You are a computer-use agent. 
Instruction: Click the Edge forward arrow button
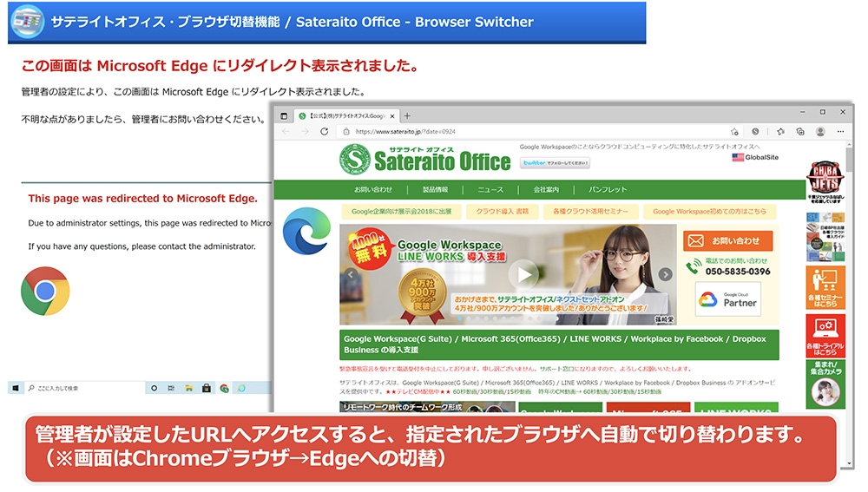(x=305, y=132)
